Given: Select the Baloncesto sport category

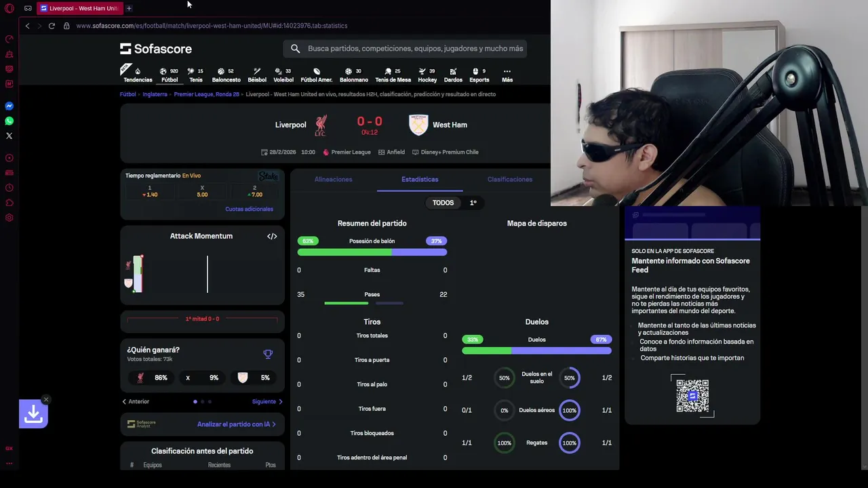Looking at the screenshot, I should click(226, 75).
